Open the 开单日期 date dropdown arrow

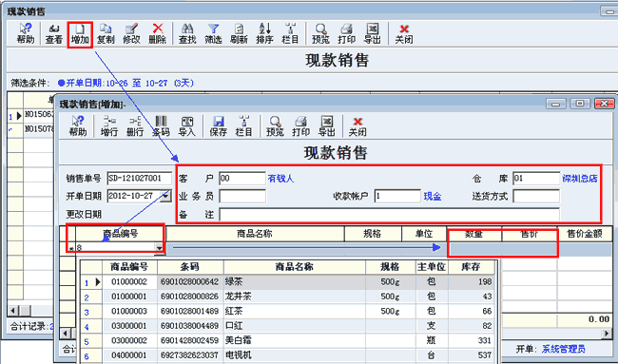tap(166, 196)
